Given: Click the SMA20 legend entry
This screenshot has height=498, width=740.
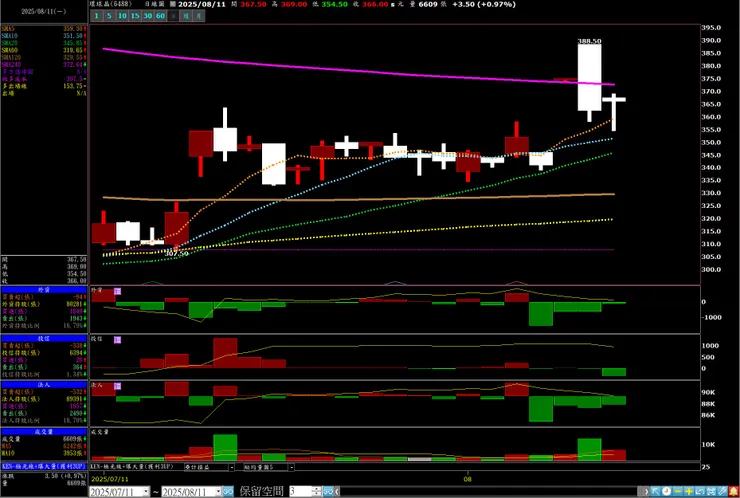Looking at the screenshot, I should pyautogui.click(x=44, y=43).
